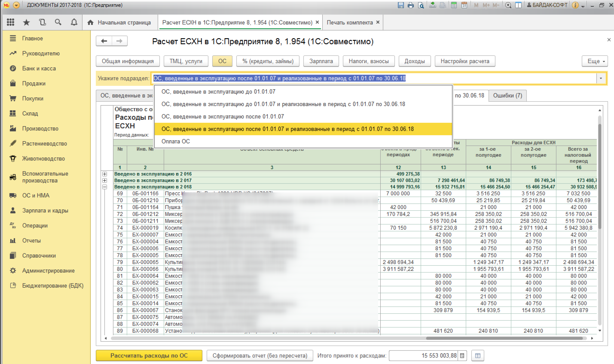Open the history scroll icon
The height and width of the screenshot is (364, 614).
(x=42, y=22)
